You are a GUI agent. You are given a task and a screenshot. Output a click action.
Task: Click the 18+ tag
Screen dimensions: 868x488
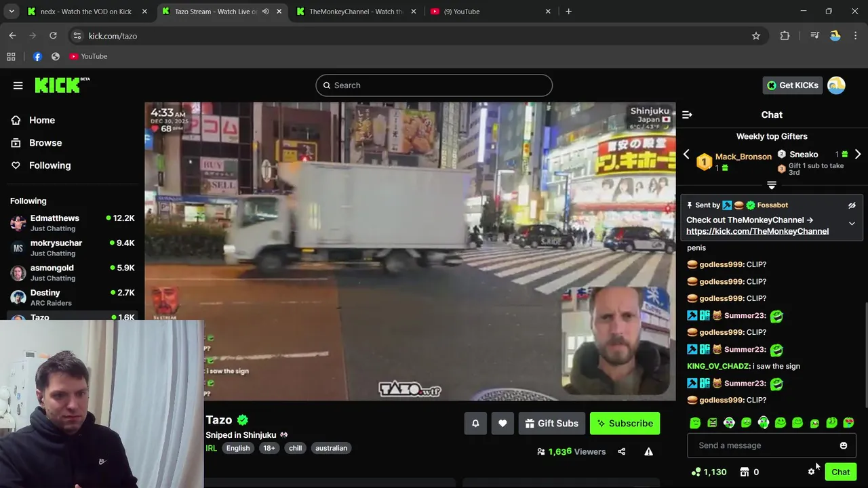click(x=269, y=448)
